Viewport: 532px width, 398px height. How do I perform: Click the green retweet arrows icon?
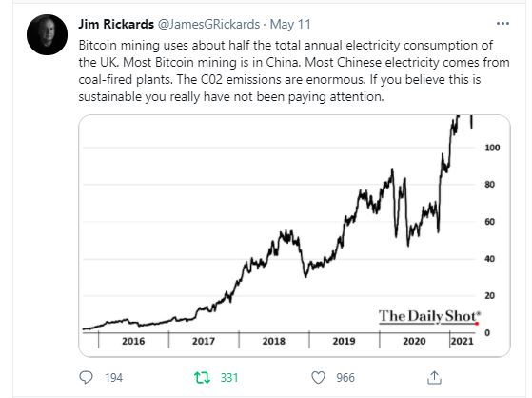pos(202,377)
